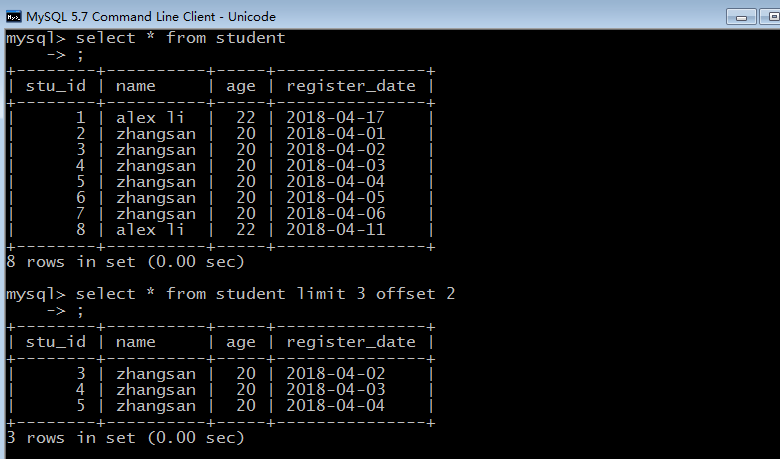Click the 'age' header in the second result table
Viewport: 780px width, 459px height.
click(x=241, y=343)
